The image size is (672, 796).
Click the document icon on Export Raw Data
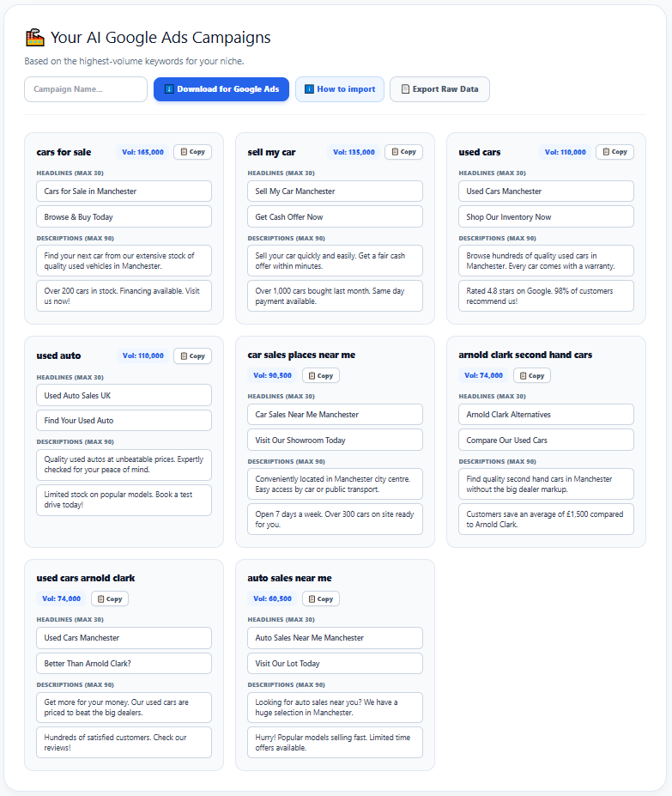tap(405, 89)
